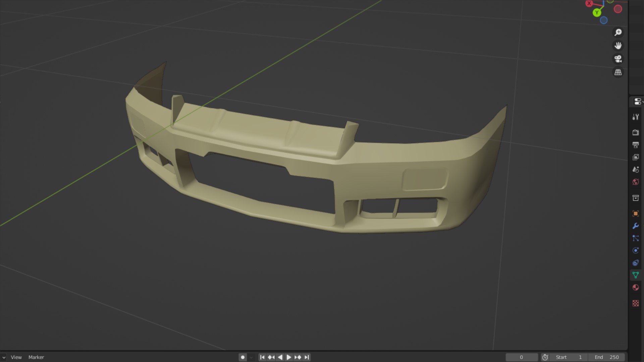
Task: Open the Output properties printer tab
Action: (635, 145)
